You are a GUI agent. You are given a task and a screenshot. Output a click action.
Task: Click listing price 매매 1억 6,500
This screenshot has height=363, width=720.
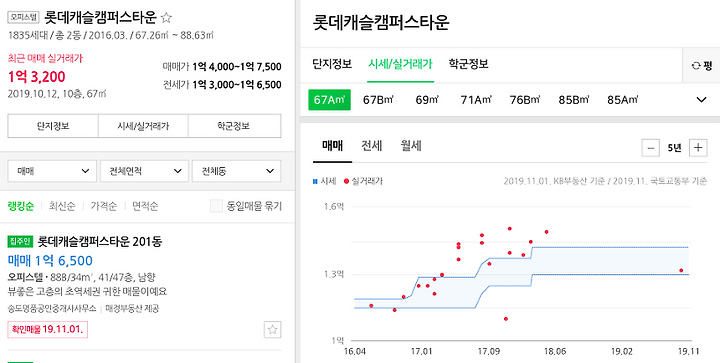click(50, 261)
